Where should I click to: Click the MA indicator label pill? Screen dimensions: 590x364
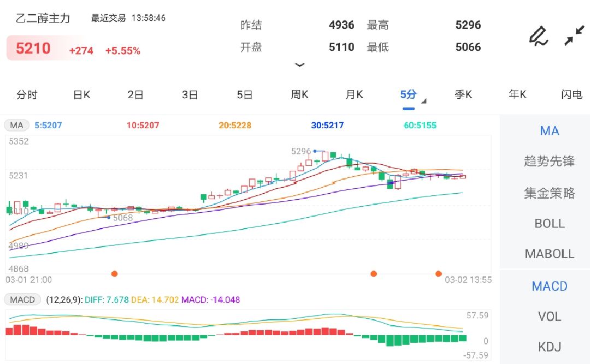[x=16, y=125]
